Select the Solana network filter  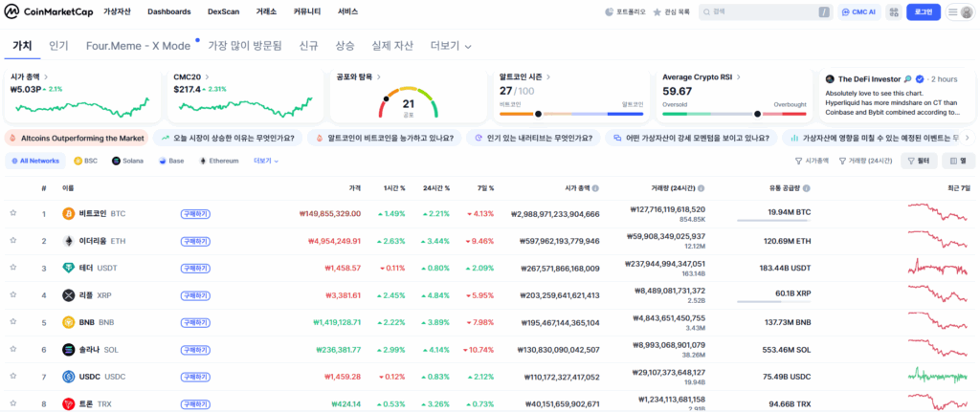click(x=127, y=161)
